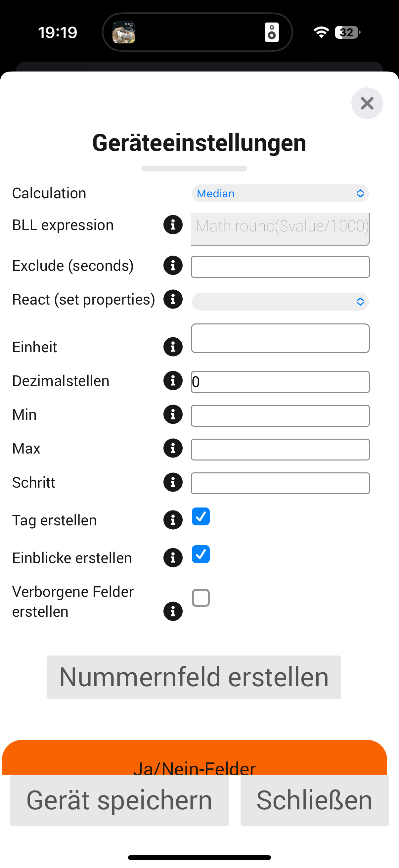Open info for Verborgene Felder erstellen

pos(173,611)
